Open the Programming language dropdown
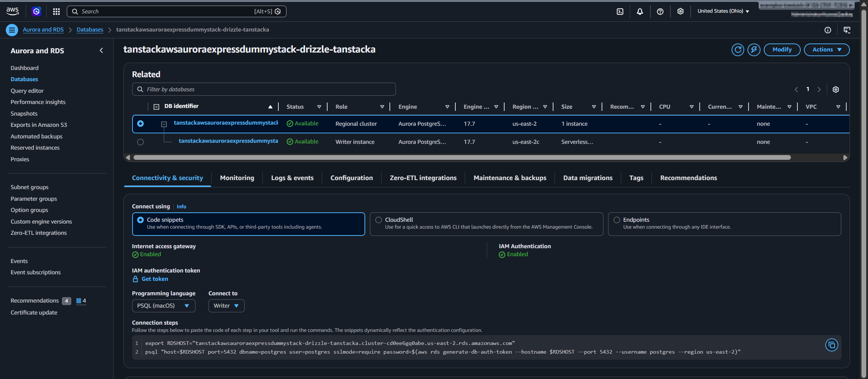Image resolution: width=868 pixels, height=379 pixels. pyautogui.click(x=163, y=305)
